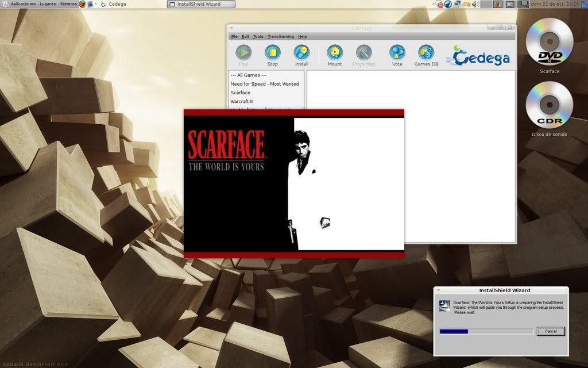The image size is (588, 368).
Task: Open the Lugares panel menu
Action: pyautogui.click(x=48, y=4)
